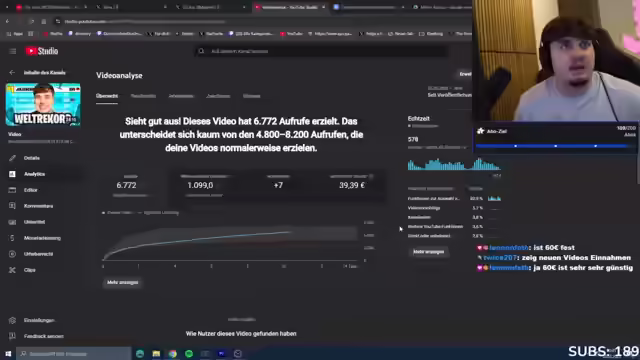Go back via the Inhalte des Kanals arrow
Image resolution: width=640 pixels, height=360 pixels.
pyautogui.click(x=12, y=72)
